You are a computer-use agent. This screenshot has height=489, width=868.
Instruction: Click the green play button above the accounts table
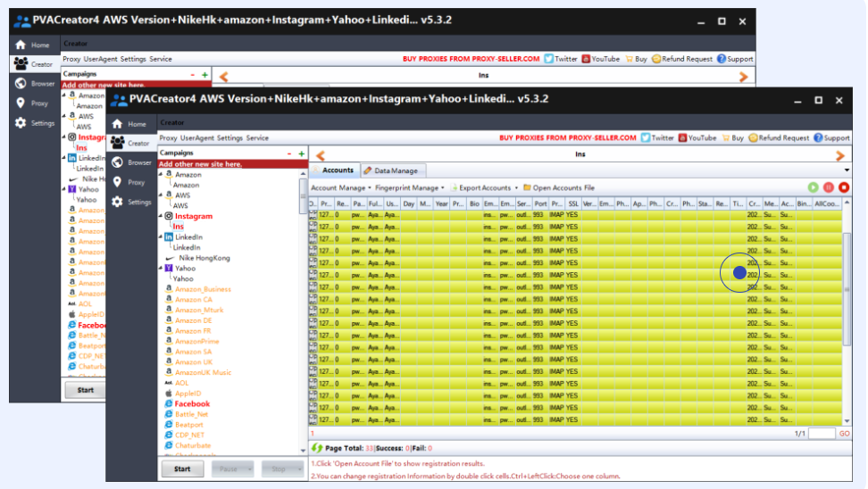pos(813,187)
